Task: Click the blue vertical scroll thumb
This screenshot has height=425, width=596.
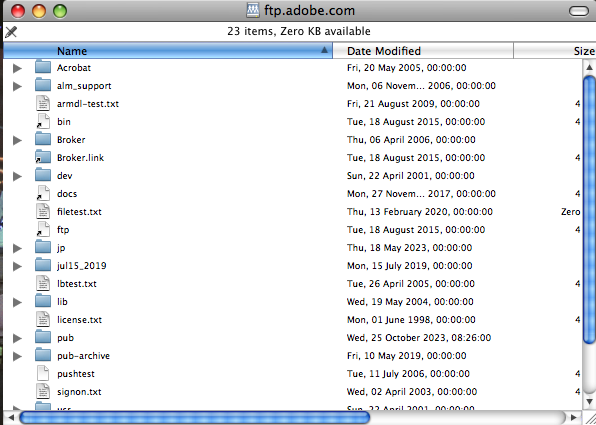Action: pyautogui.click(x=590, y=209)
